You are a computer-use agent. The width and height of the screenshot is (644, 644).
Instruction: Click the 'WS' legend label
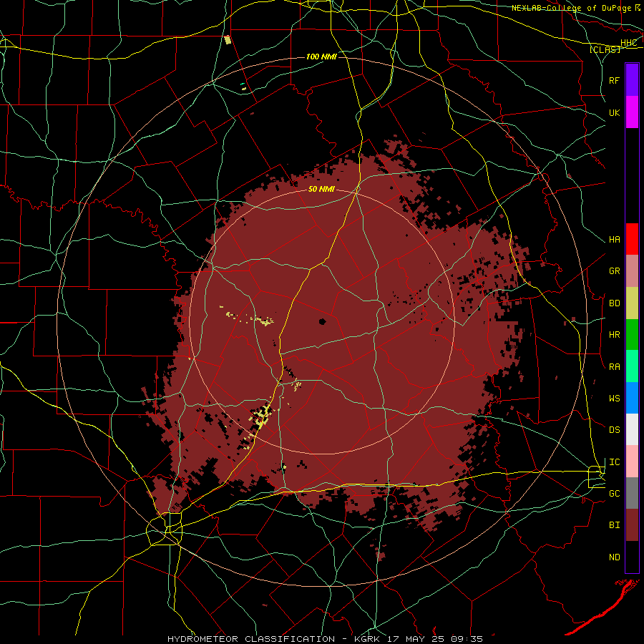615,399
